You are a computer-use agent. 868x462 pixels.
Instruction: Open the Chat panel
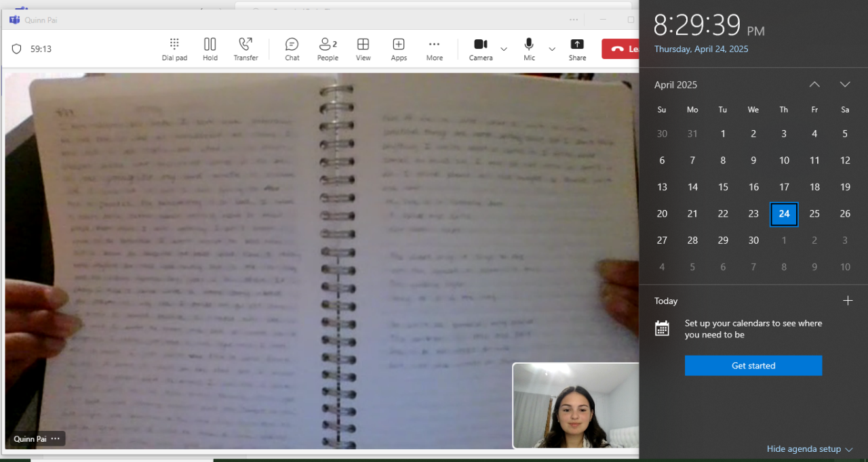(292, 49)
